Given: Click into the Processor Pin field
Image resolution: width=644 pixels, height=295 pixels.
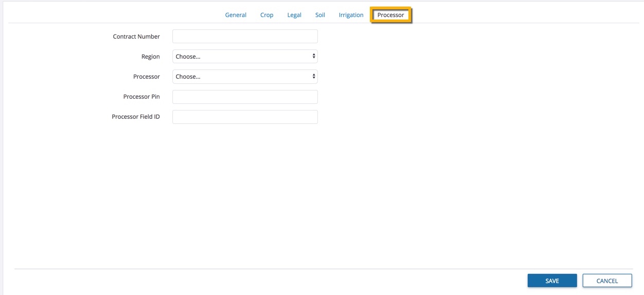Looking at the screenshot, I should [245, 97].
